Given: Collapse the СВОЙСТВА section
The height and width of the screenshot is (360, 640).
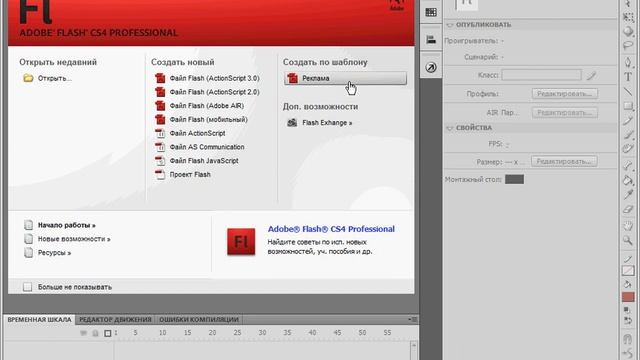Looking at the screenshot, I should click(450, 128).
